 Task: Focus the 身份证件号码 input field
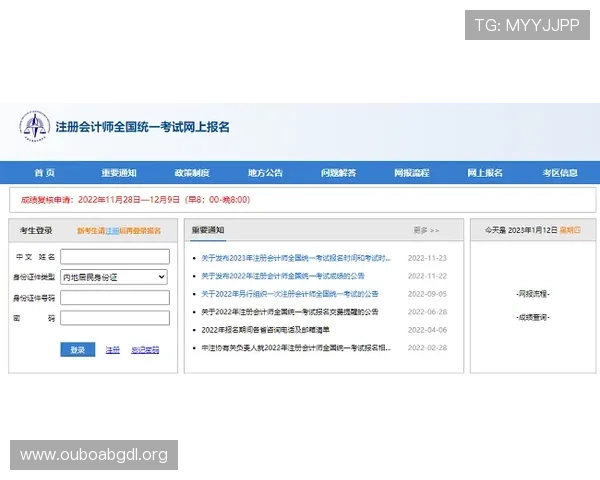click(115, 297)
